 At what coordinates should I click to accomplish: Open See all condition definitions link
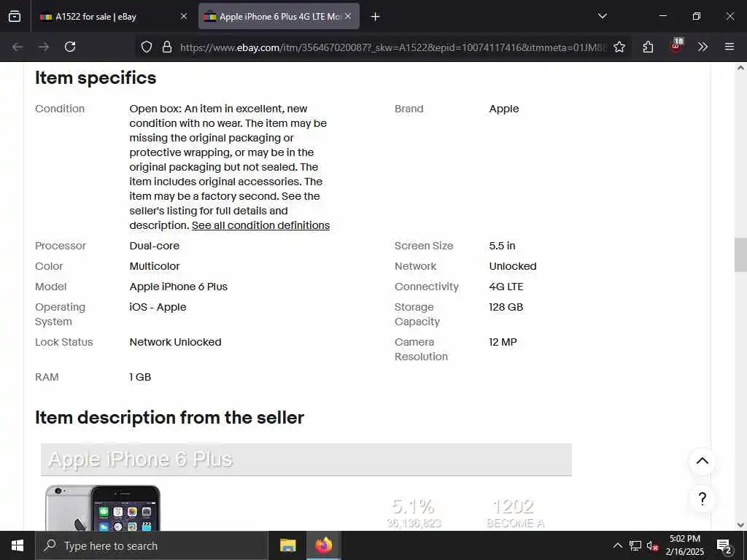click(x=260, y=225)
